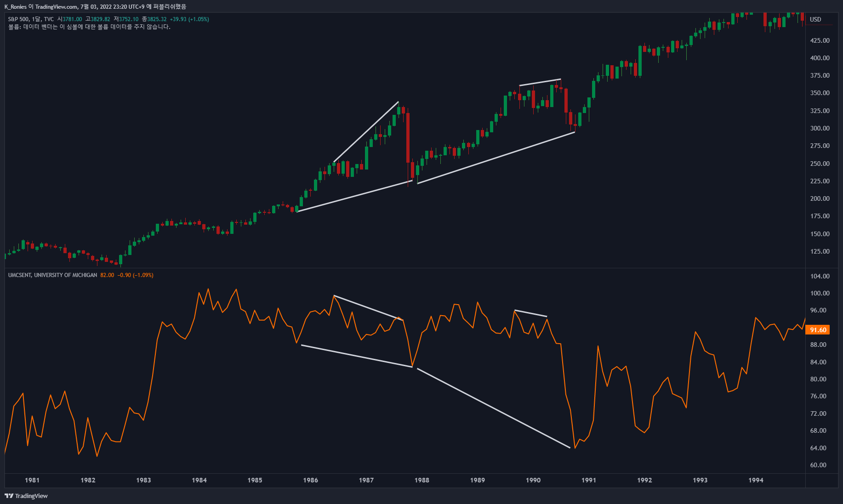Select the S&P 500, 1달, TVC legend title
This screenshot has width=843, height=504.
pos(31,19)
